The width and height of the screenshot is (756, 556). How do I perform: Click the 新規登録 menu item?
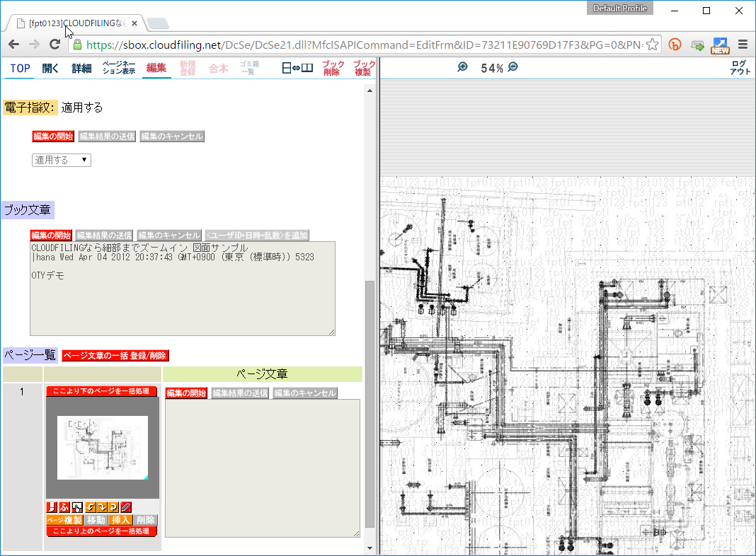pyautogui.click(x=188, y=68)
